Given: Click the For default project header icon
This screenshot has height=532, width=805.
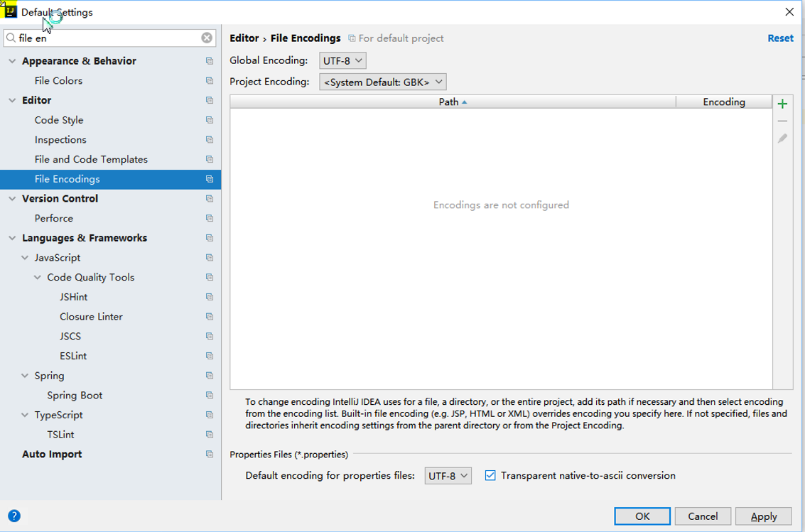Looking at the screenshot, I should [x=352, y=38].
